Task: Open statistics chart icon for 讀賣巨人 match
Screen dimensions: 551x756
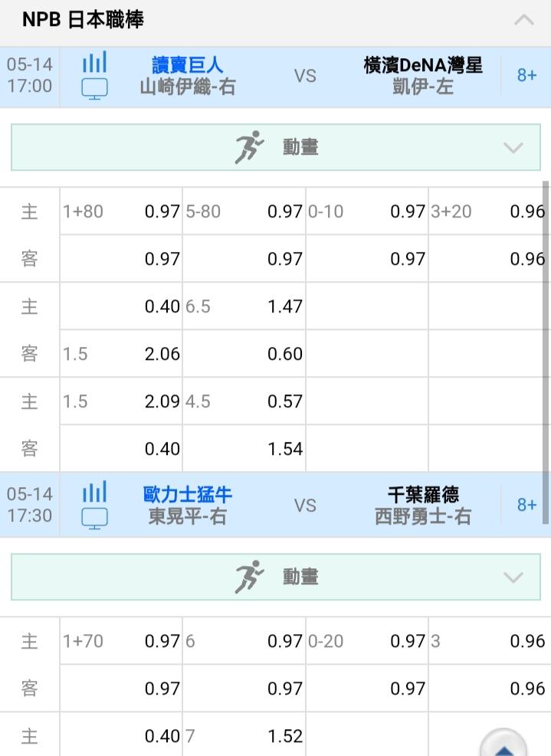Action: click(94, 62)
